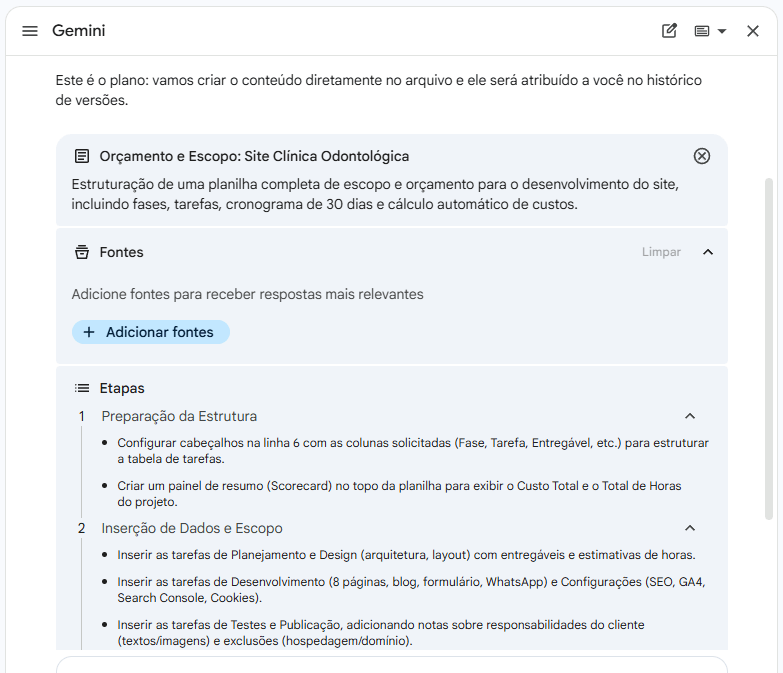
Task: Collapse step 2 Inserção de Dados e Escopo
Action: tap(690, 528)
